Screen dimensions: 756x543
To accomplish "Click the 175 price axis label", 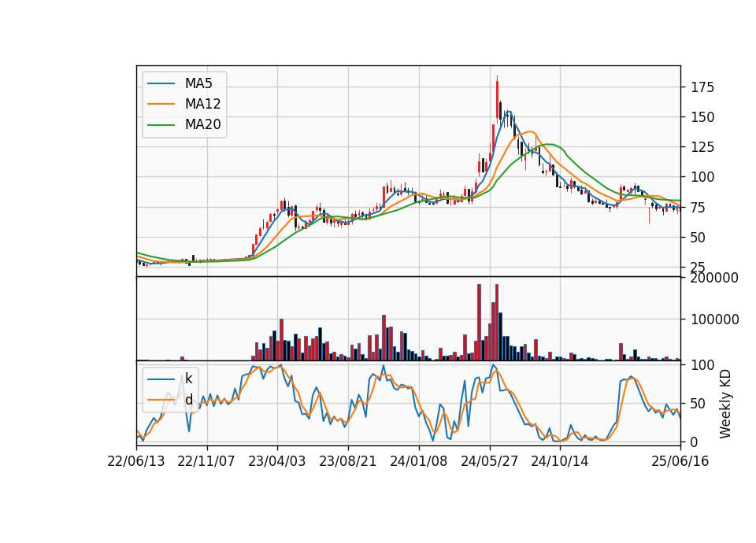I will (x=702, y=87).
